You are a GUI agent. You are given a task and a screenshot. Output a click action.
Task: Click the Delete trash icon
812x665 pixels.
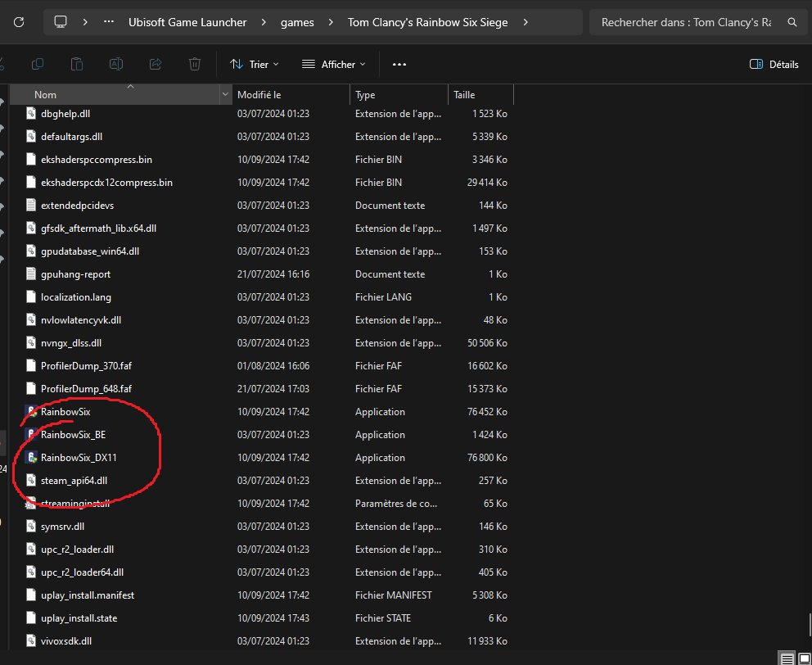click(x=195, y=64)
